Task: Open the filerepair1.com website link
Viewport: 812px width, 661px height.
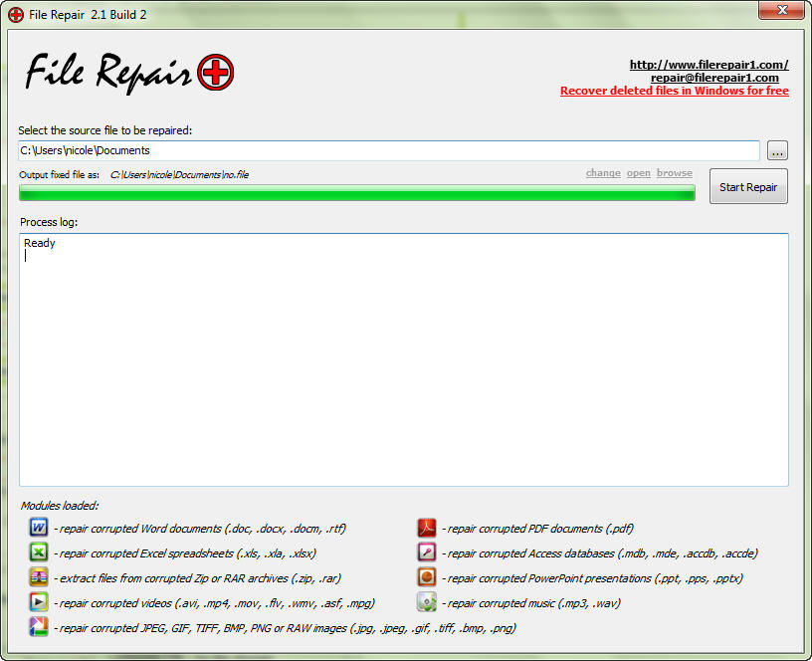Action: [x=709, y=65]
